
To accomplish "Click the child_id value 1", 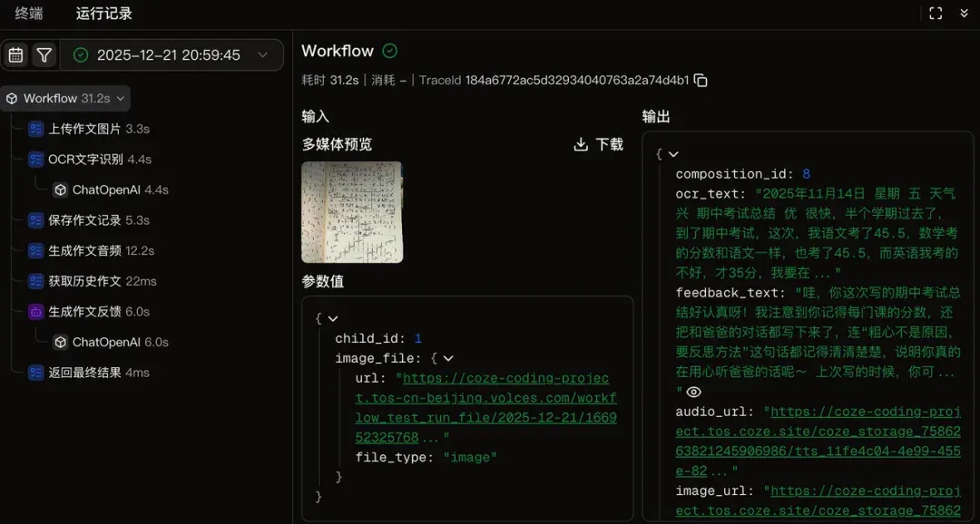I will 417,338.
